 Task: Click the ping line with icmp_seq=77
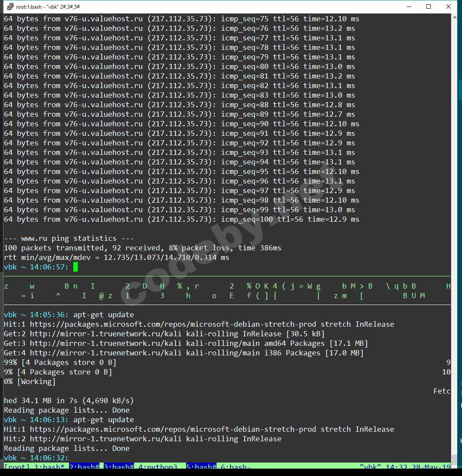(180, 38)
